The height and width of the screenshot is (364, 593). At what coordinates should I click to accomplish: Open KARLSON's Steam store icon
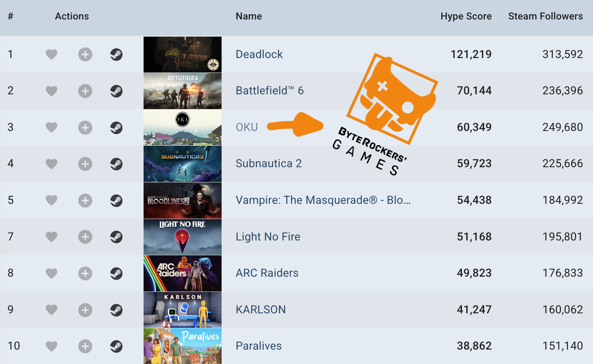click(x=116, y=310)
